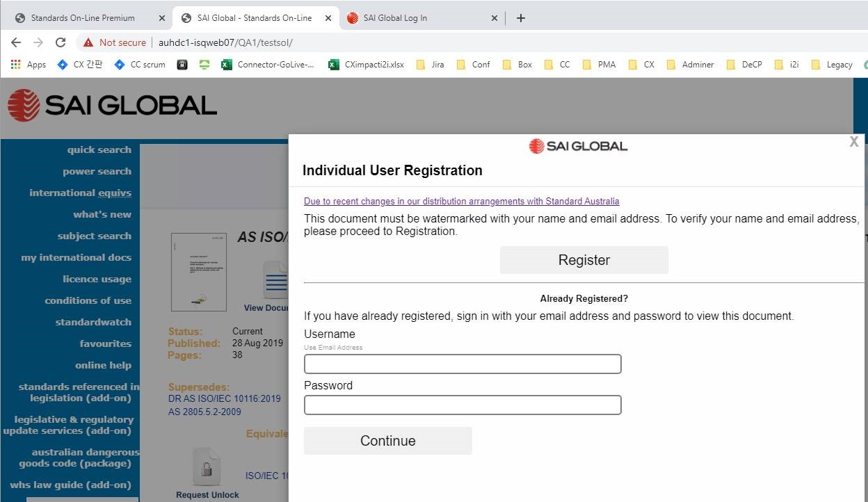Viewport: 868px width, 502px height.
Task: Open the DeCP bookmark folder
Action: [744, 65]
